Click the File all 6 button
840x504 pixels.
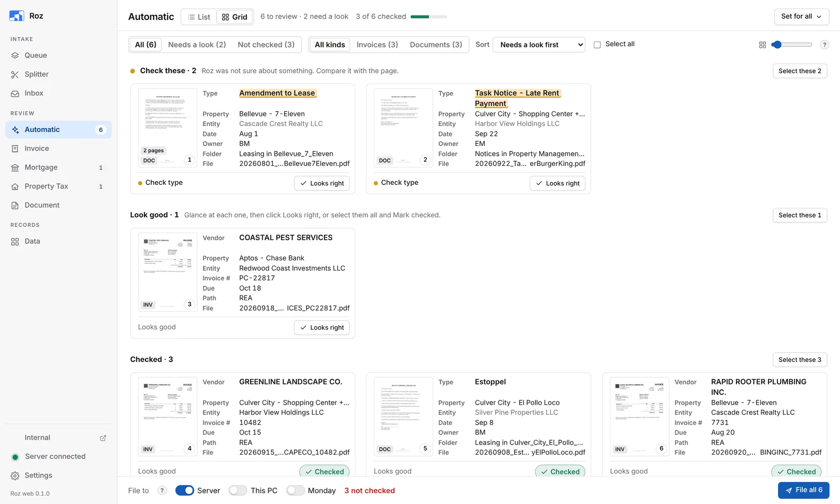coord(803,490)
